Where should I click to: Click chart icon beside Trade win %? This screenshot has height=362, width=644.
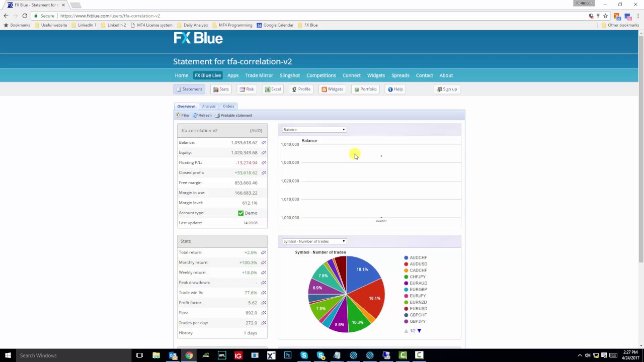tap(263, 293)
